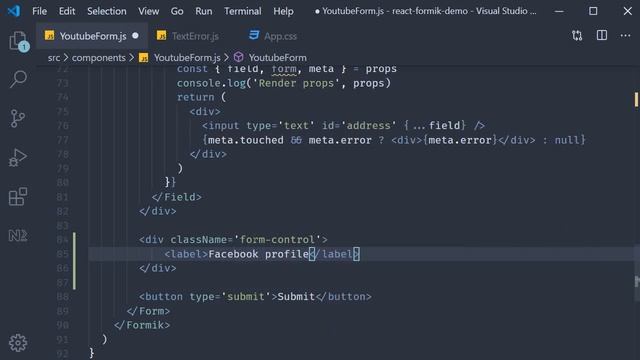Screen dimensions: 640x360
Task: Open the More Actions ellipsis menu
Action: point(625,36)
